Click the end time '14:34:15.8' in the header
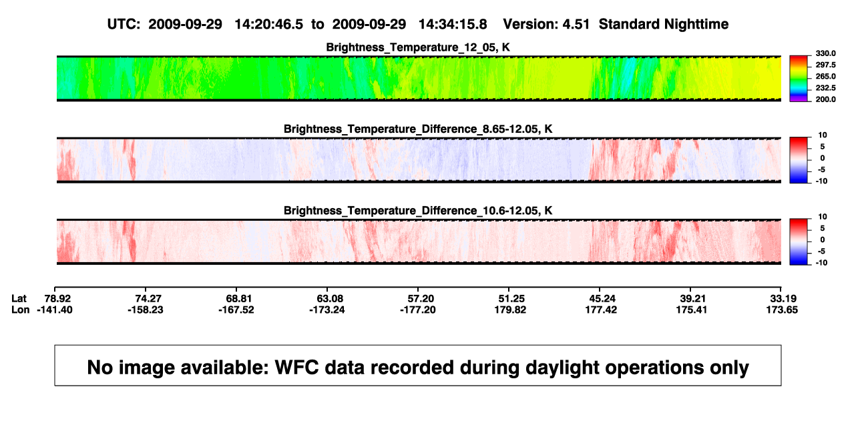Screen dimensions: 868x445 coord(453,24)
